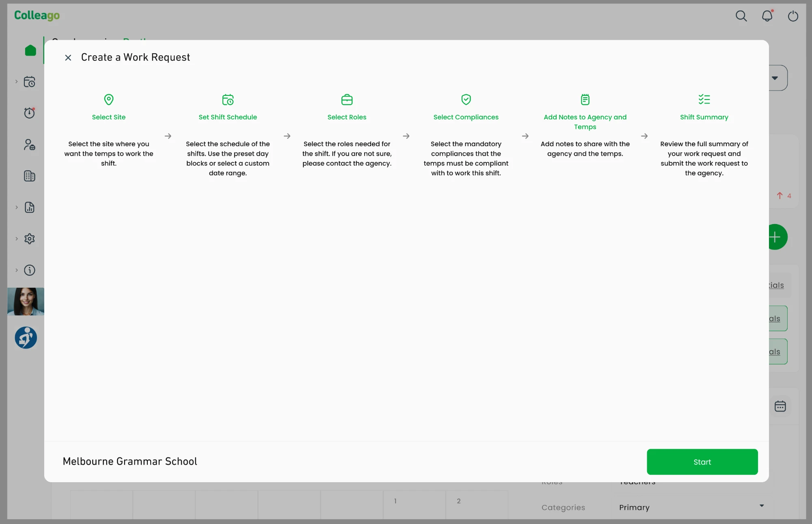Screen dimensions: 812x524
Task: Close the Create a Work Request dialog
Action: tap(68, 58)
